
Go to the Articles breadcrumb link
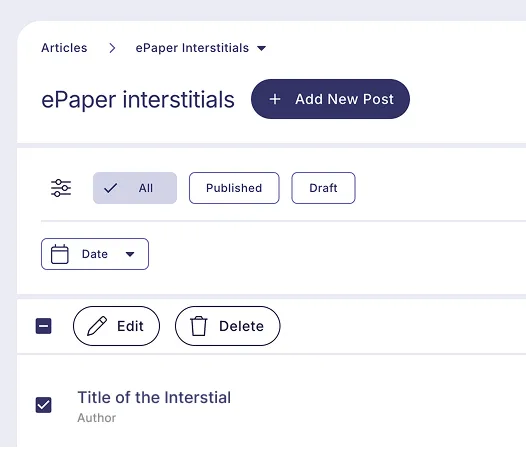(64, 48)
